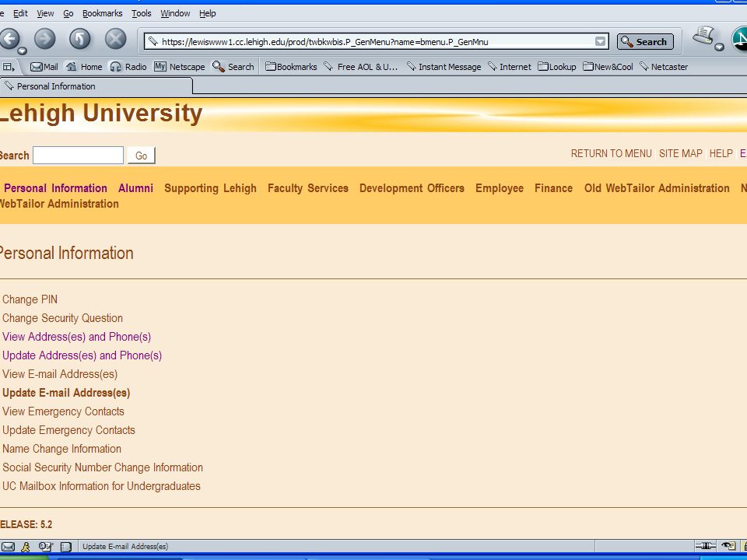Image resolution: width=747 pixels, height=560 pixels.
Task: Open the Help menu
Action: (x=207, y=13)
